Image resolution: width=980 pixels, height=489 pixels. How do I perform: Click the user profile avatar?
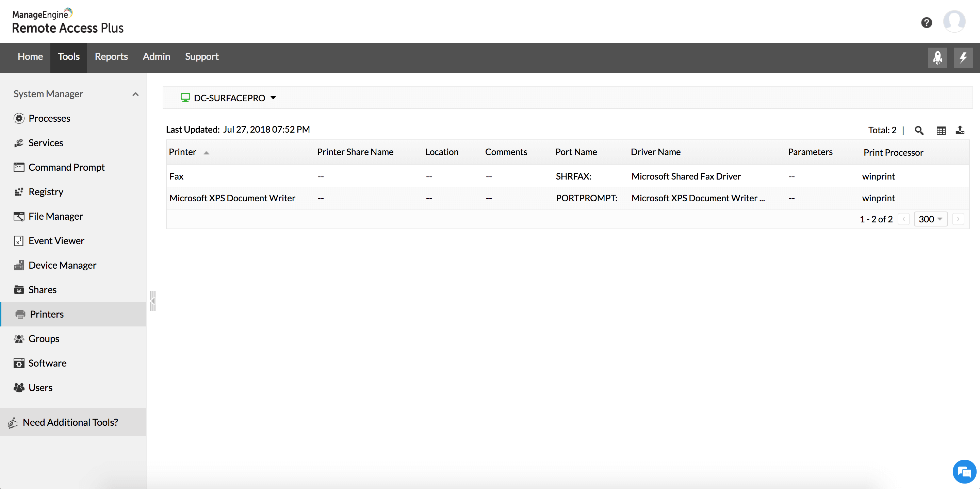954,22
